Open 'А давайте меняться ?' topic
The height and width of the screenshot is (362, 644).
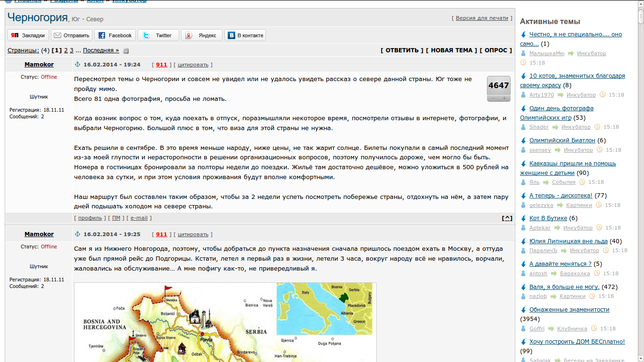point(561,264)
